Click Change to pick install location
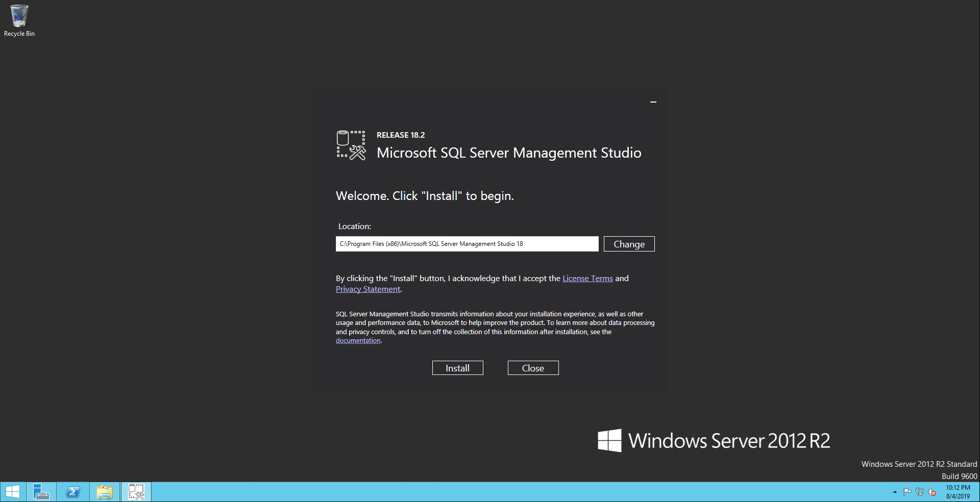Image resolution: width=980 pixels, height=502 pixels. pos(629,244)
